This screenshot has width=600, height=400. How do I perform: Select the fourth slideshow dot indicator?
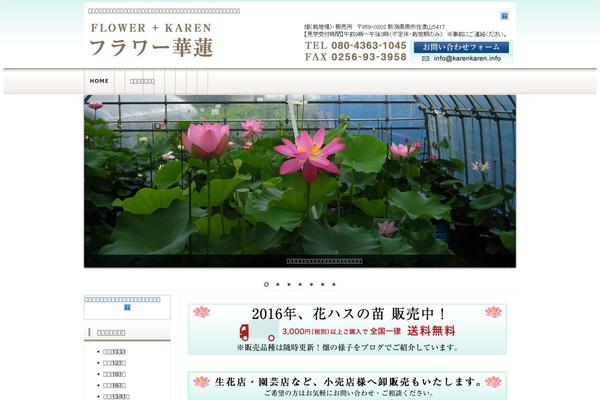pos(300,284)
